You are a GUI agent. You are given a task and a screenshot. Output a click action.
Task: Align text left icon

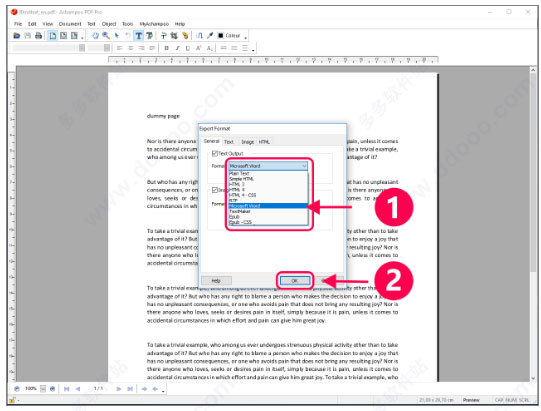[119, 48]
